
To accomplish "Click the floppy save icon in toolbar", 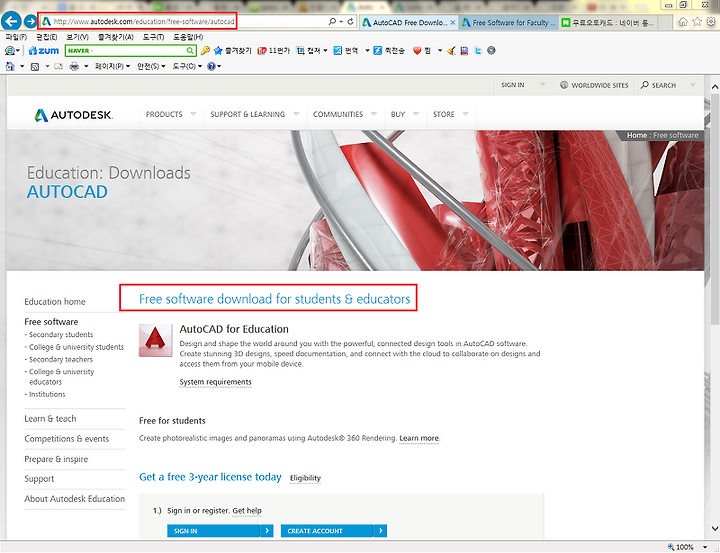I will (464, 51).
